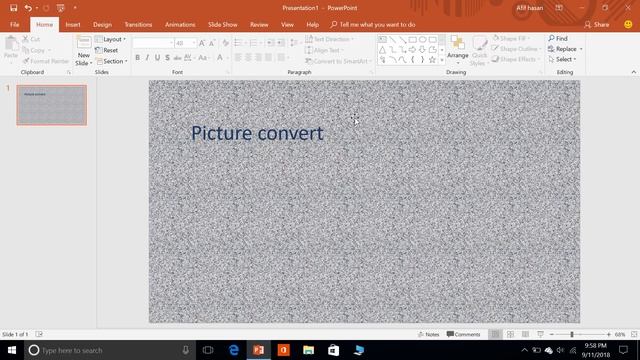This screenshot has width=640, height=360.
Task: Undo the last action
Action: click(28, 8)
